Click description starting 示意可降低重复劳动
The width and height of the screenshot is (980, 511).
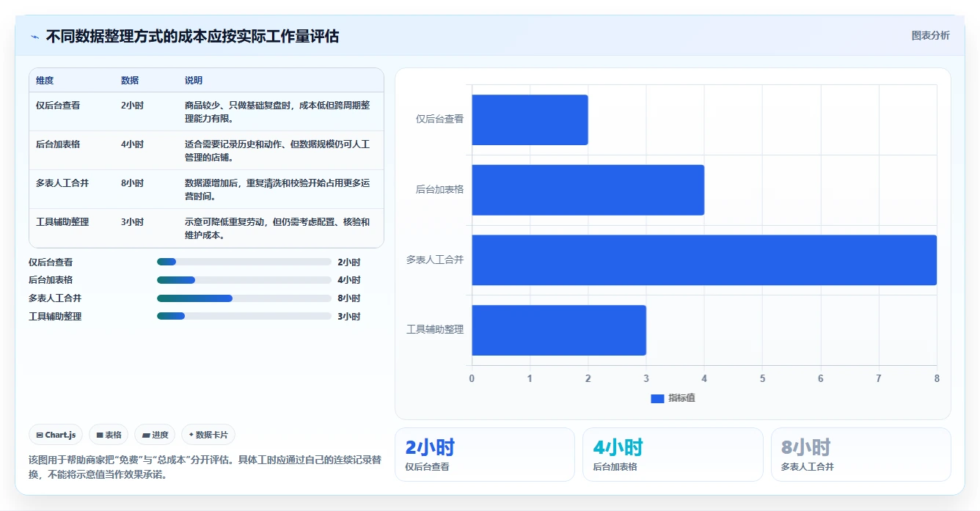coord(277,229)
